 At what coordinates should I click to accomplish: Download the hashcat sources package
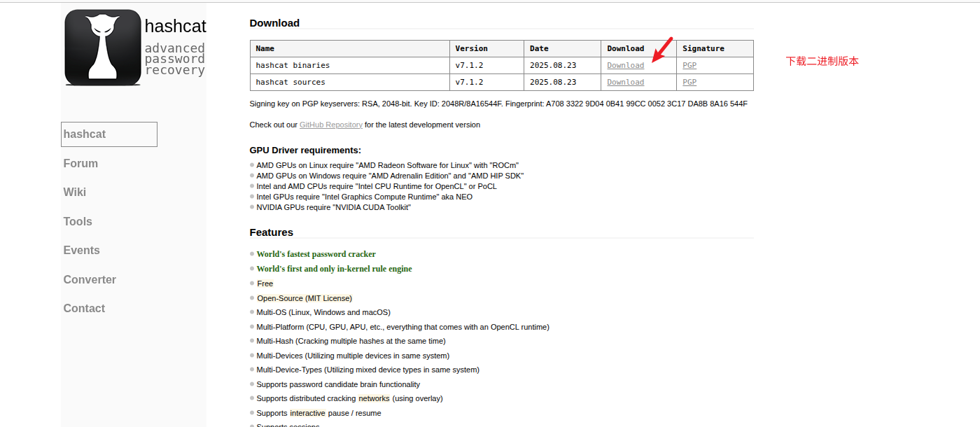tap(626, 82)
